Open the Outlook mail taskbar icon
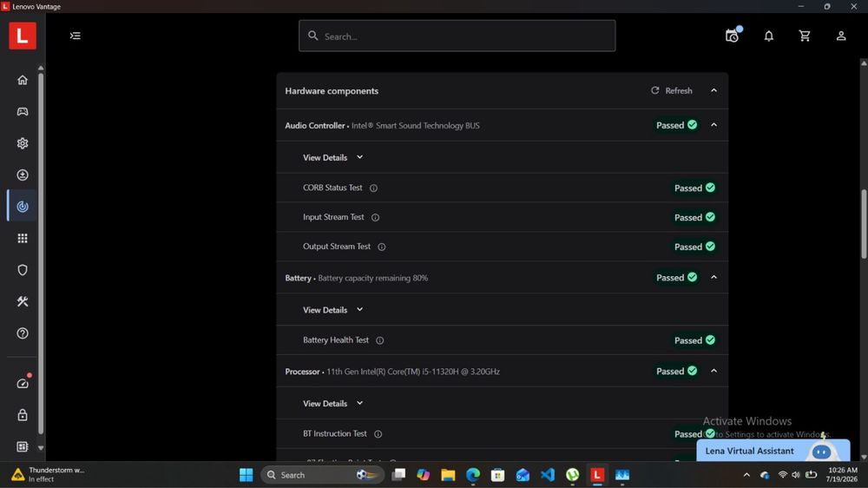This screenshot has height=488, width=868. 523,475
